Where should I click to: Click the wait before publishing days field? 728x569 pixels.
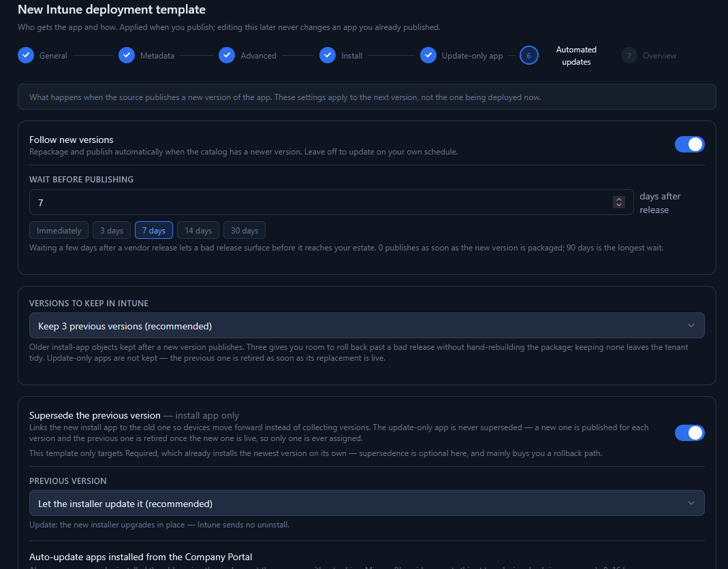tap(331, 202)
